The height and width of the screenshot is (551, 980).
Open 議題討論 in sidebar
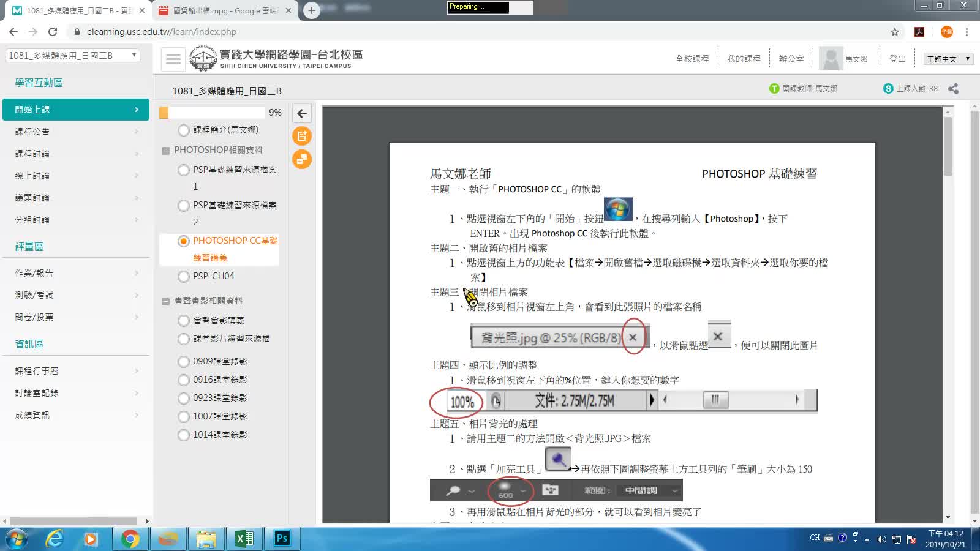point(76,198)
